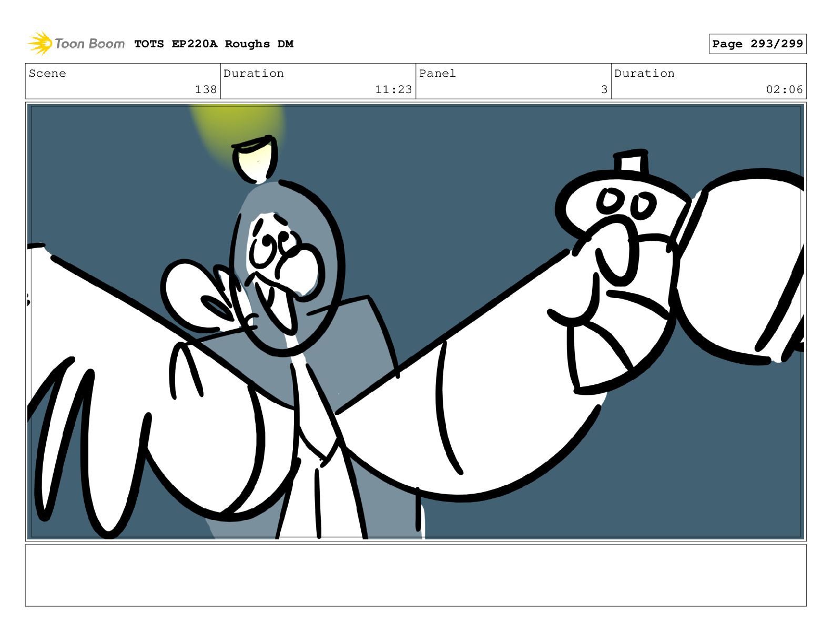This screenshot has width=832, height=644.
Task: Click the Toon Boom logo
Action: tap(76, 44)
